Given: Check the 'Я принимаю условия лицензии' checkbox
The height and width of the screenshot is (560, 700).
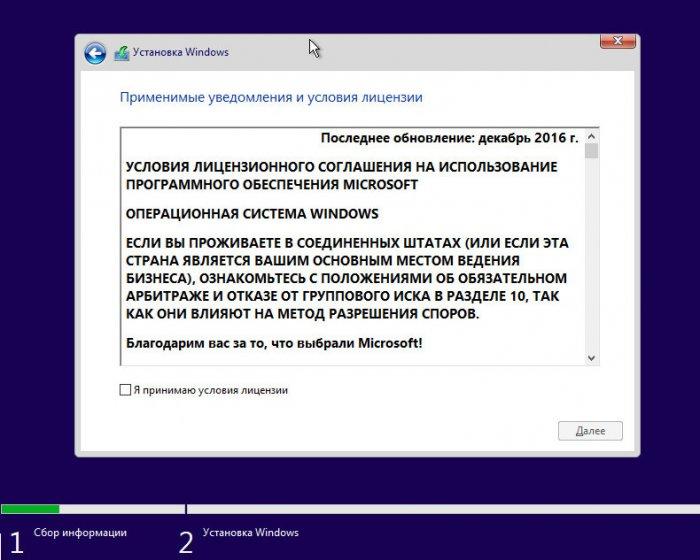Looking at the screenshot, I should pos(125,390).
